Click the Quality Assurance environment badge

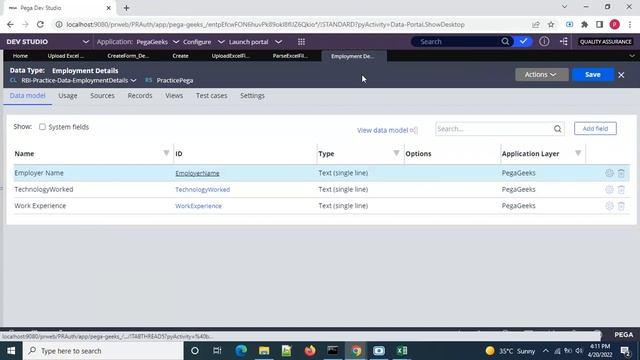(606, 42)
